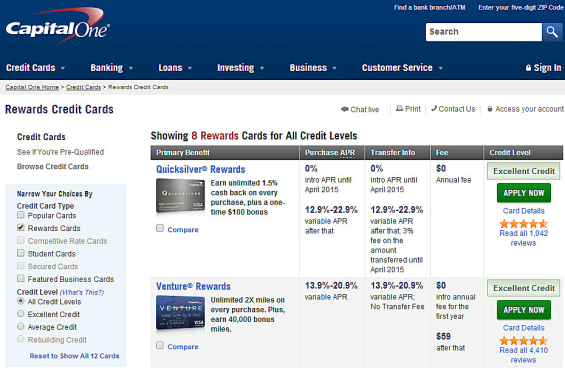Image resolution: width=565 pixels, height=368 pixels.
Task: Click the Chat live speech bubble icon
Action: coord(344,109)
